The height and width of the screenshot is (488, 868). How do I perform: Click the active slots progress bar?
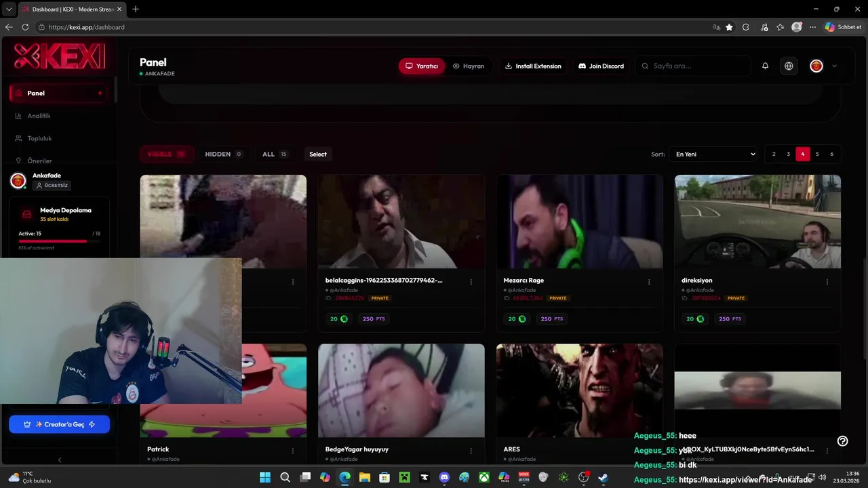tap(59, 241)
